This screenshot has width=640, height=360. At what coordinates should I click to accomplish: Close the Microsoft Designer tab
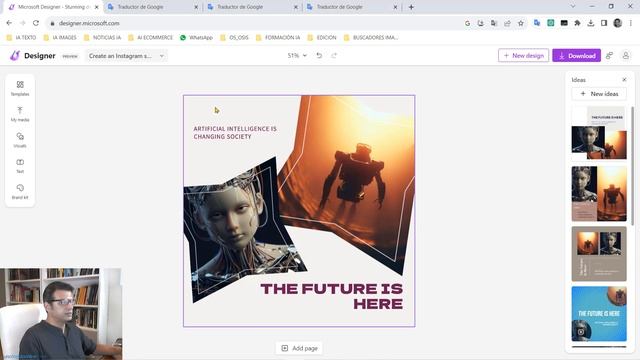click(x=97, y=7)
